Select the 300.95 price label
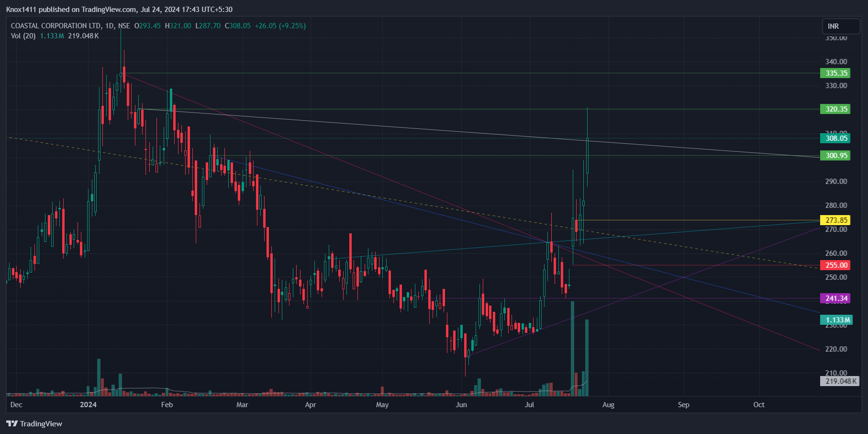This screenshot has height=434, width=868. [835, 156]
